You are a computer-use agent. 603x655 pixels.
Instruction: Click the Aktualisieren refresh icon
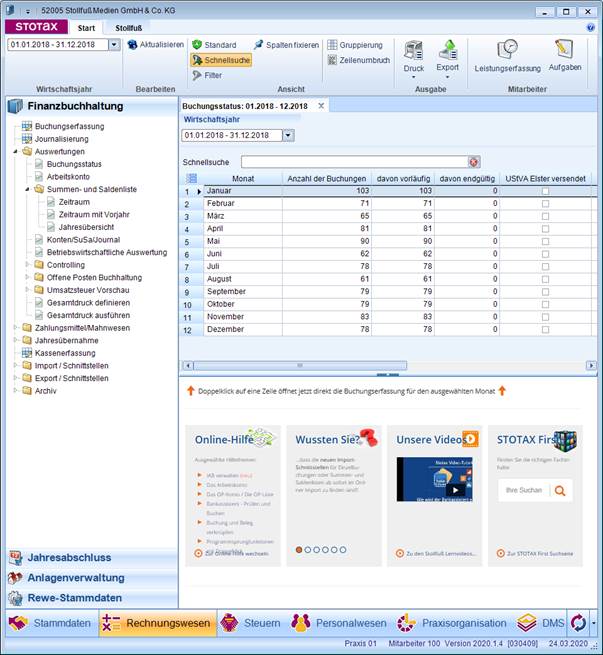coord(132,44)
